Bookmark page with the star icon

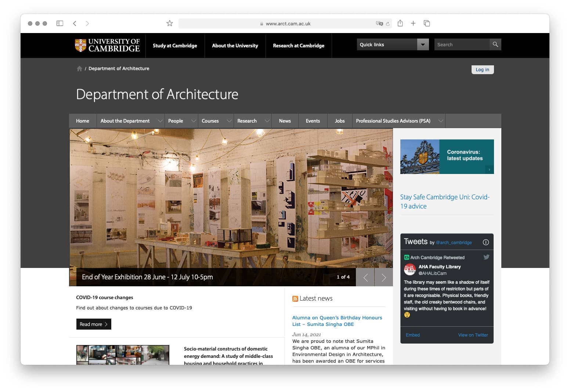pyautogui.click(x=169, y=23)
